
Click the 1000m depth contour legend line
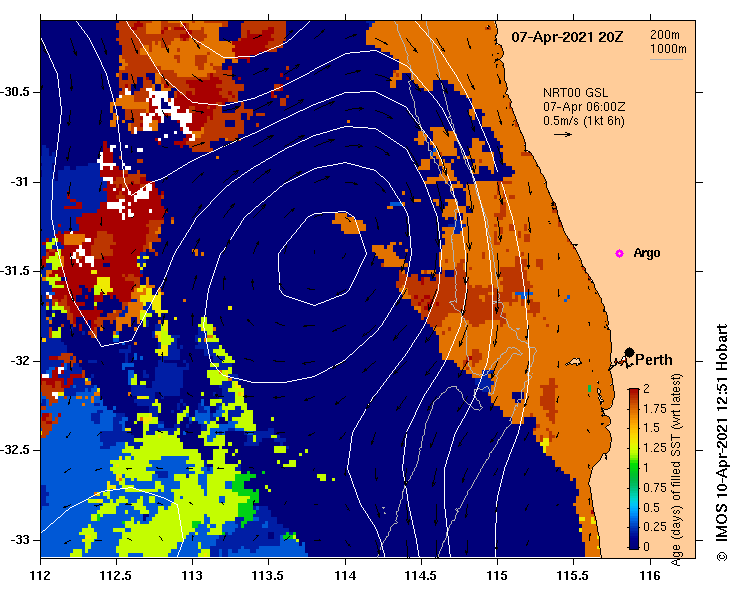pos(666,59)
